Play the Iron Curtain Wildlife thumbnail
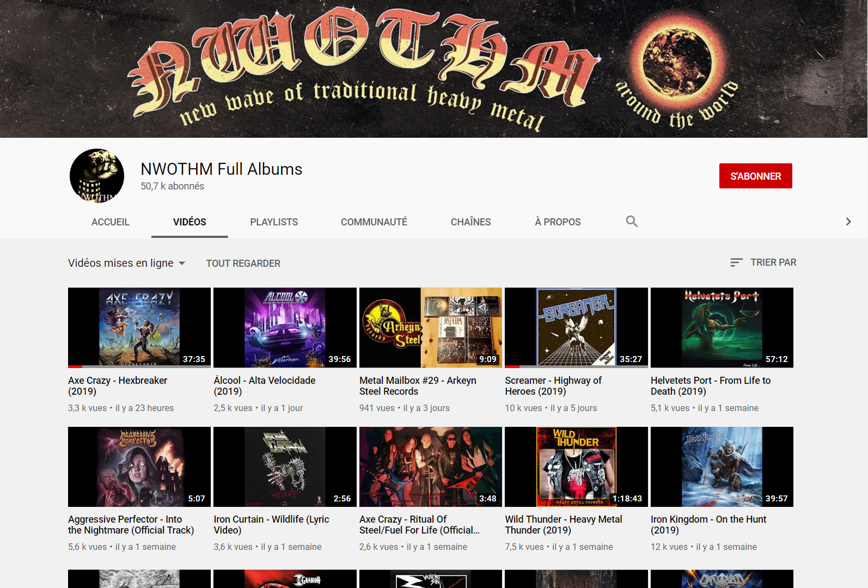Image resolution: width=868 pixels, height=588 pixels. click(x=285, y=467)
